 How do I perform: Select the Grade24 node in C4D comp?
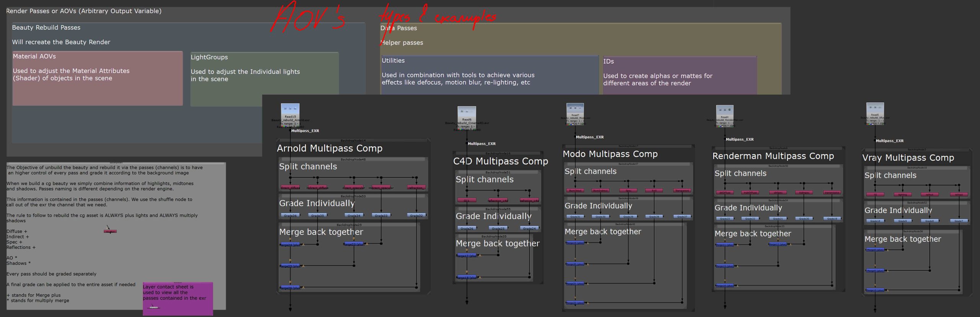(529, 228)
